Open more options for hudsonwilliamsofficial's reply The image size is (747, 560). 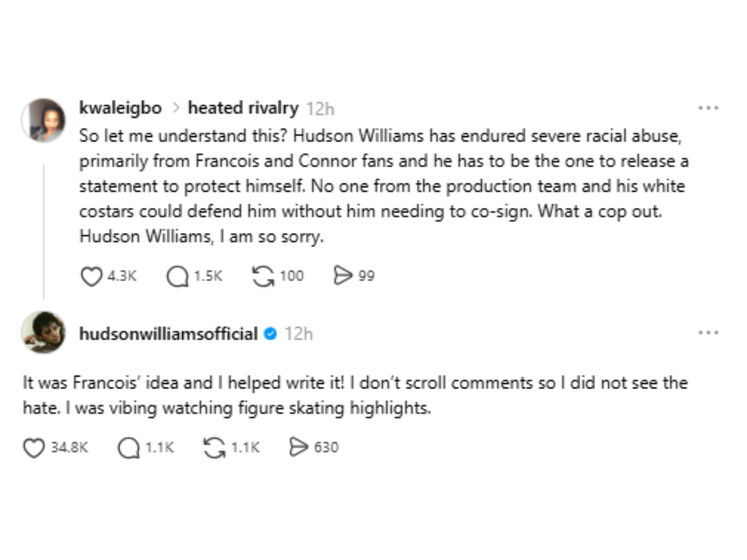(x=708, y=333)
